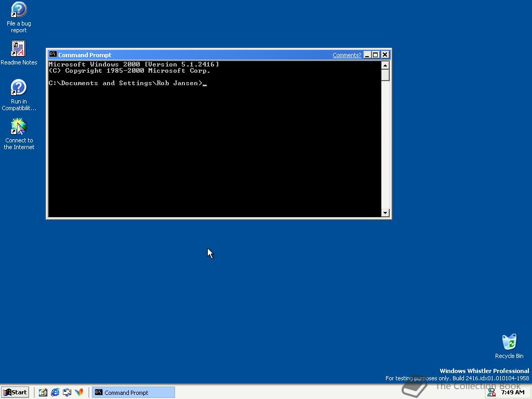Screen dimensions: 532x399
Task: Open the Command Prompt title bar system icon
Action: [x=52, y=54]
